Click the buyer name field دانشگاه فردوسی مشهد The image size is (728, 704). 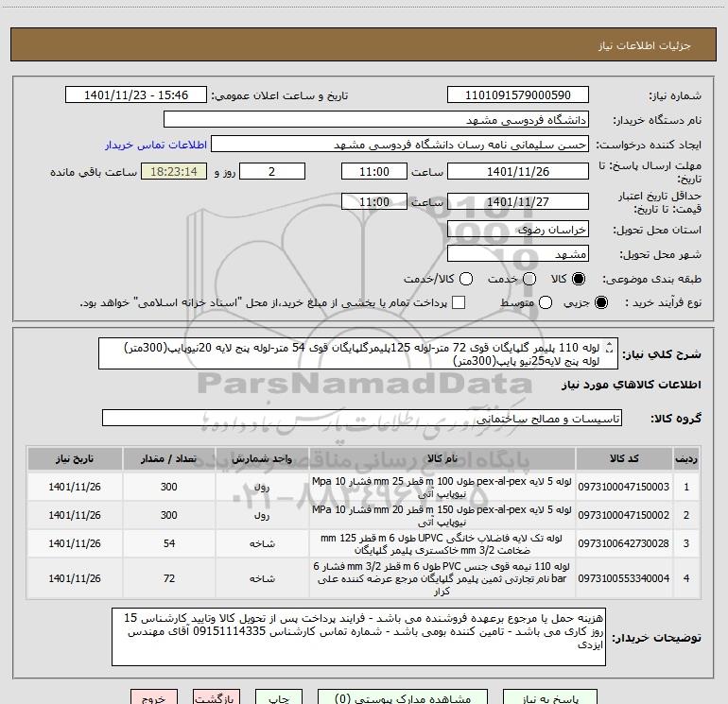click(376, 120)
